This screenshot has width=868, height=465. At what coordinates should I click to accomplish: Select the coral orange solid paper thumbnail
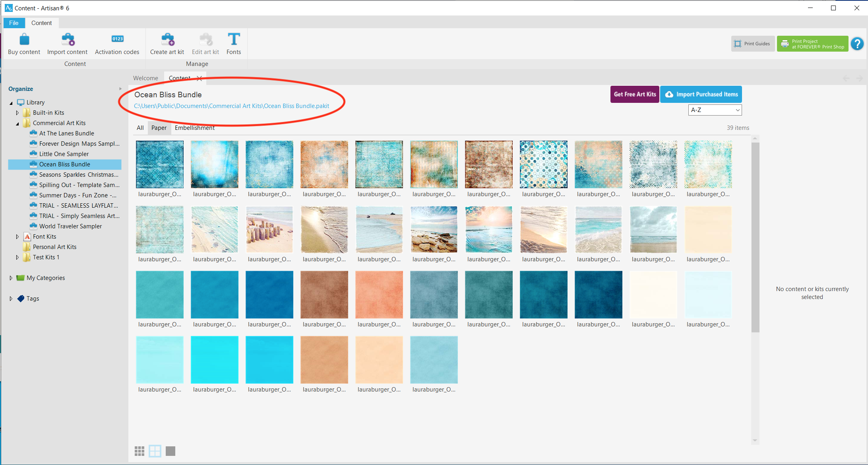pyautogui.click(x=379, y=295)
